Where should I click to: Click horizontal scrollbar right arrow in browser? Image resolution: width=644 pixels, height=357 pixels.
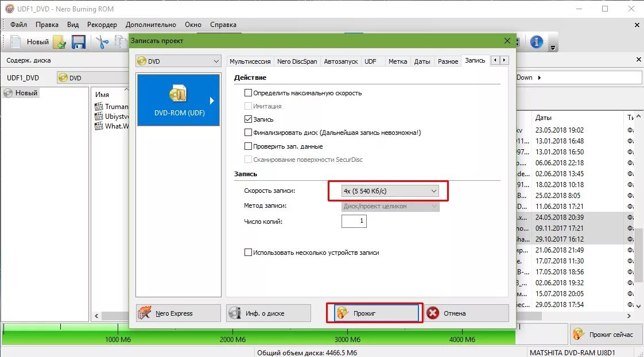click(629, 316)
